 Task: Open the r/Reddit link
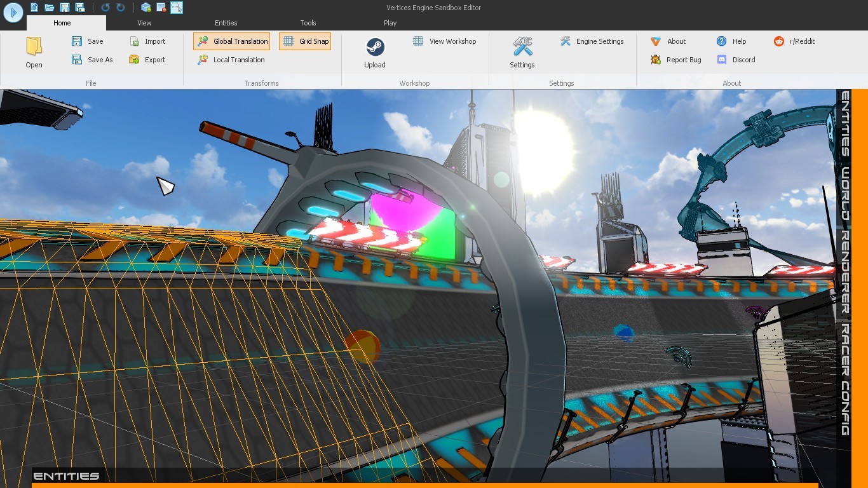point(794,41)
